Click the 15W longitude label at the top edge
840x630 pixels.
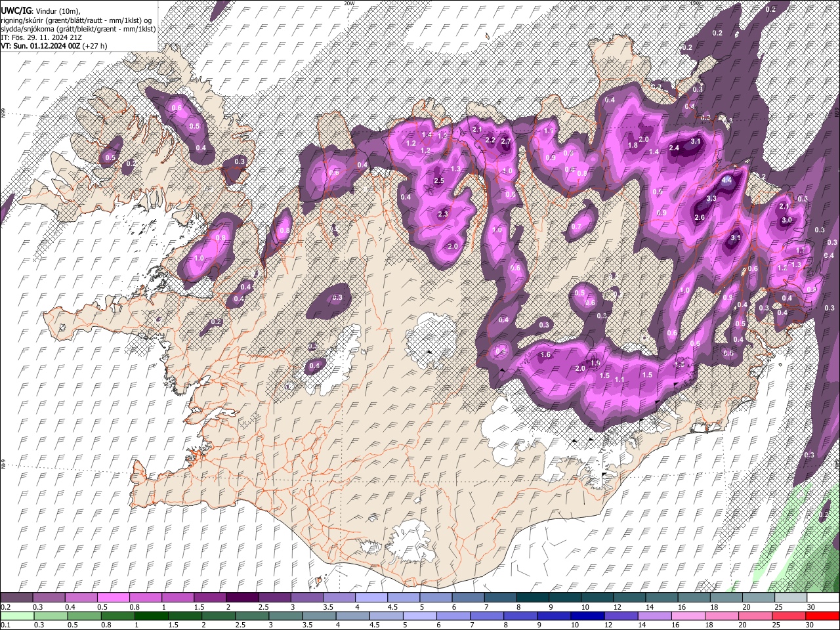coord(696,3)
